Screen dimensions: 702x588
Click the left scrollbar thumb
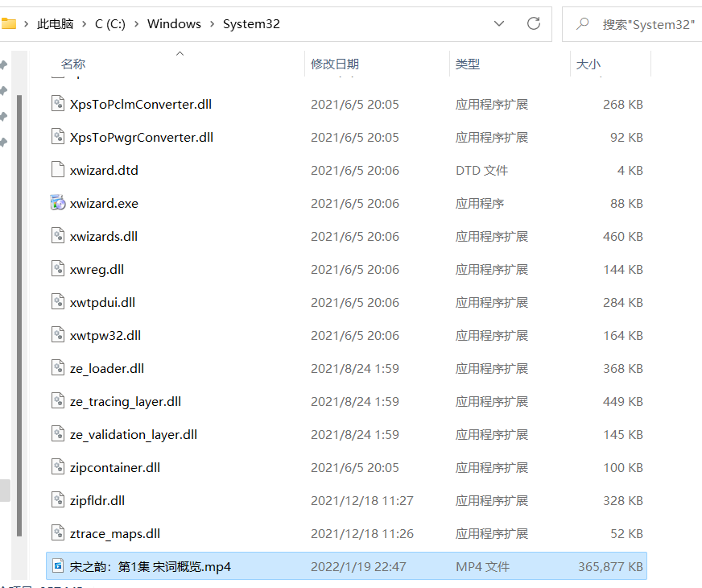pyautogui.click(x=6, y=490)
